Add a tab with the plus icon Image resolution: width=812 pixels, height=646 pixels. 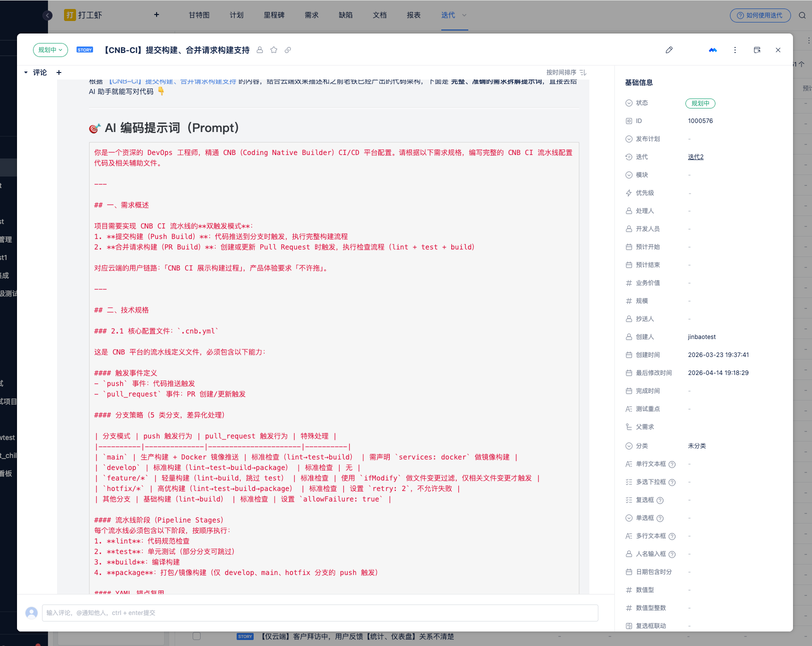pyautogui.click(x=157, y=15)
